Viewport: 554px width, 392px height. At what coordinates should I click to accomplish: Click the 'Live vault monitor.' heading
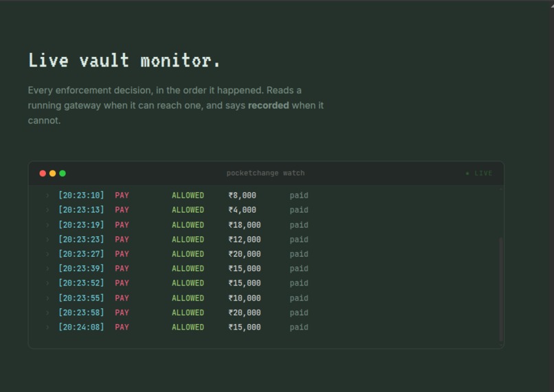tap(124, 60)
